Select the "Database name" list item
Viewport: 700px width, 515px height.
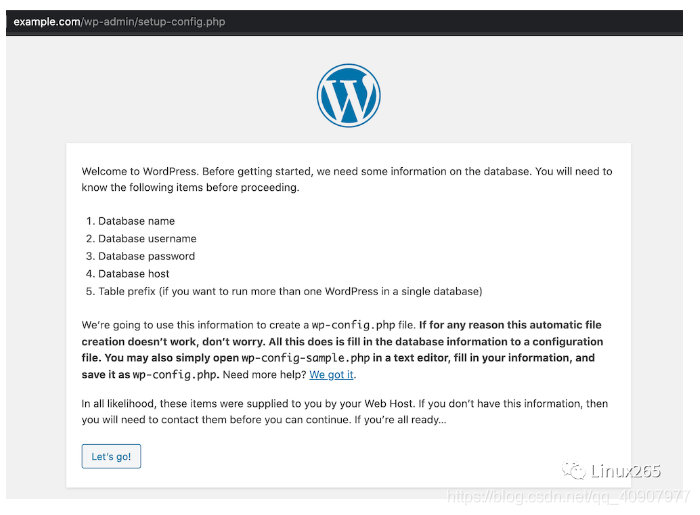coord(137,221)
